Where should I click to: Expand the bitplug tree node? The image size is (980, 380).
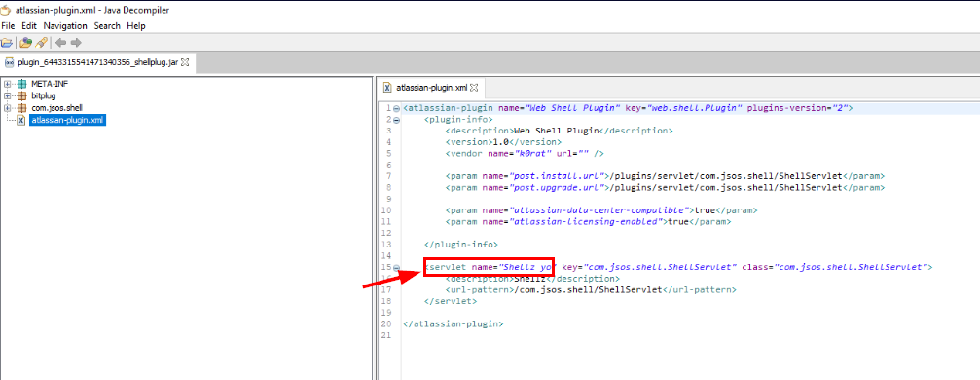[x=7, y=95]
